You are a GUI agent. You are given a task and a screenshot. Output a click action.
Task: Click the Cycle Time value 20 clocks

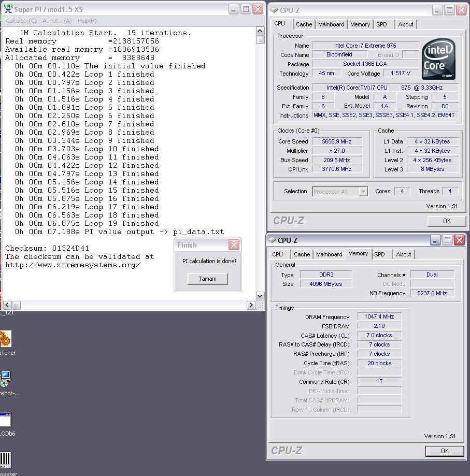(379, 363)
